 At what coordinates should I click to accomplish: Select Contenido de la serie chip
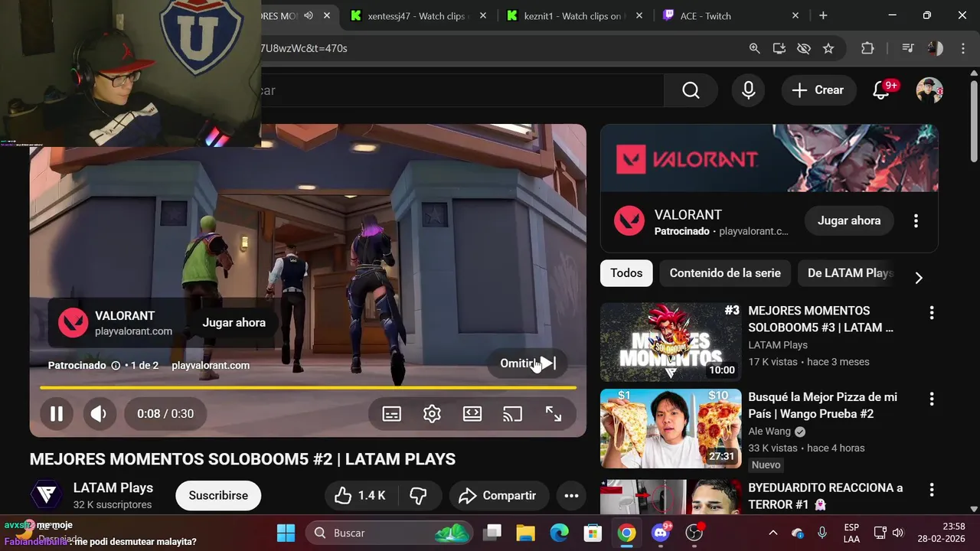pos(725,273)
